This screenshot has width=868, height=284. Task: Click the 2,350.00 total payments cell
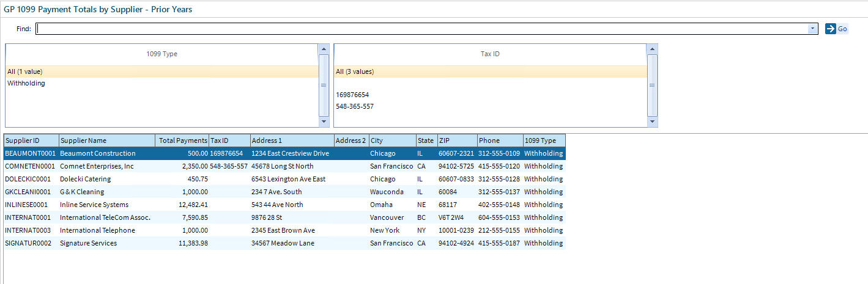click(x=182, y=166)
